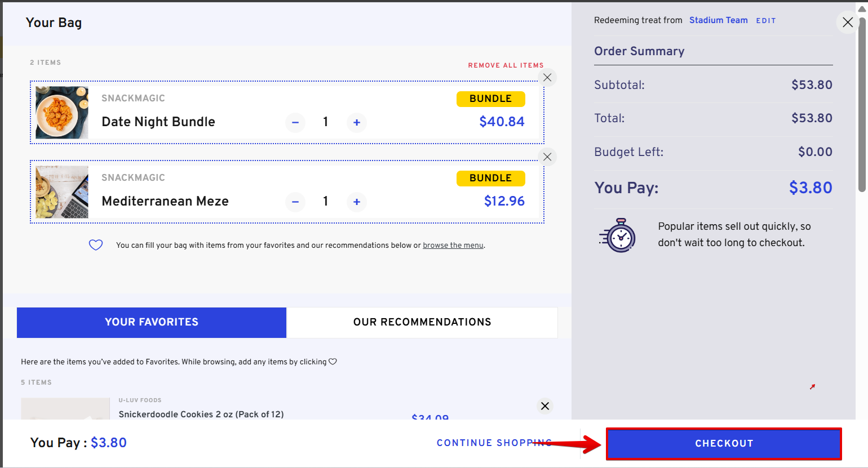Screen dimensions: 868x468
Task: Click Remove All Items
Action: [x=506, y=65]
